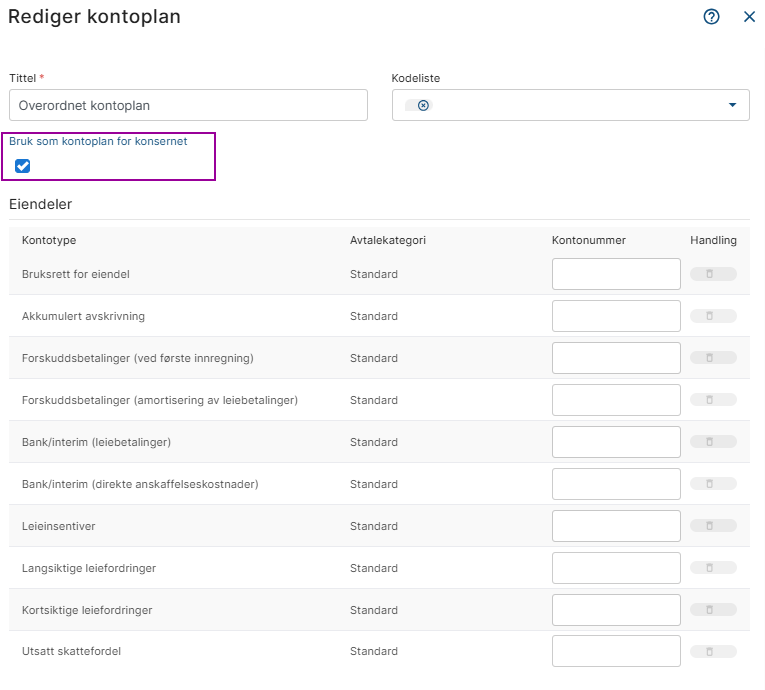Click Kontonummer box for Leieinsentiver
Image resolution: width=765 pixels, height=690 pixels.
[616, 526]
